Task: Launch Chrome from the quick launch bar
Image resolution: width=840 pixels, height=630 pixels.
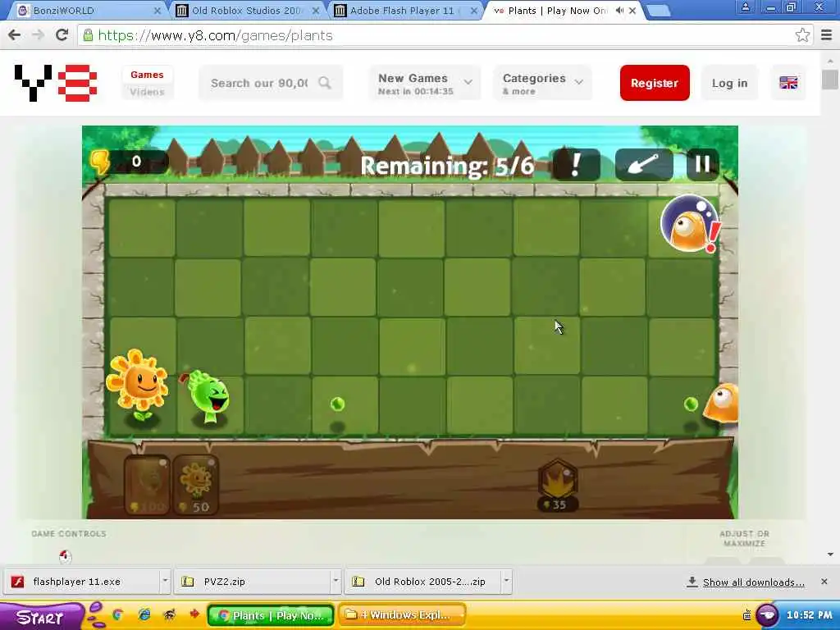Action: pos(117,614)
